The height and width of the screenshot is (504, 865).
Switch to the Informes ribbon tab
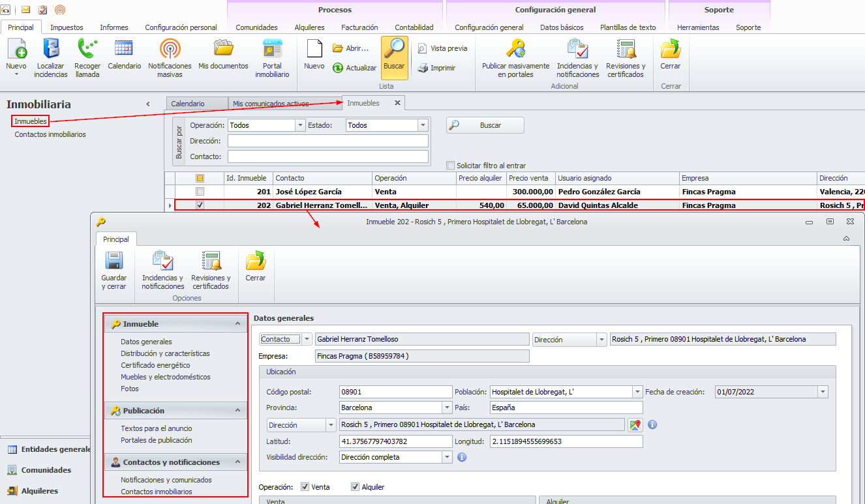coord(114,27)
